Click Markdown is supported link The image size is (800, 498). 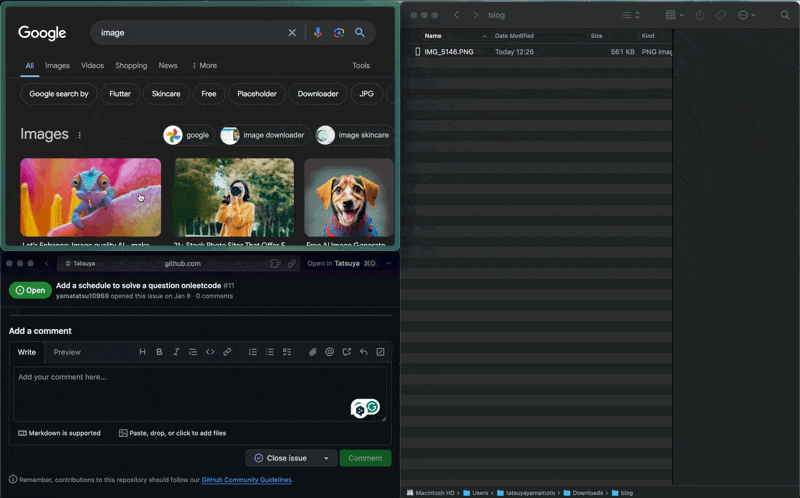(x=59, y=433)
